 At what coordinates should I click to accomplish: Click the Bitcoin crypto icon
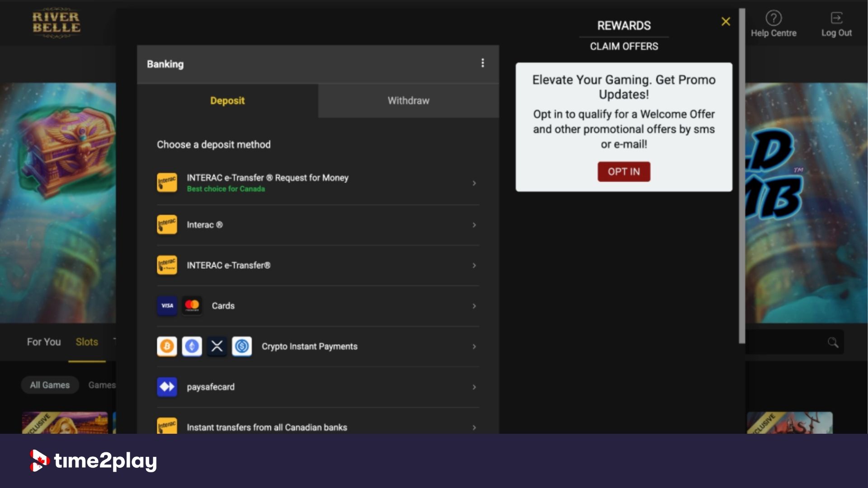tap(167, 347)
